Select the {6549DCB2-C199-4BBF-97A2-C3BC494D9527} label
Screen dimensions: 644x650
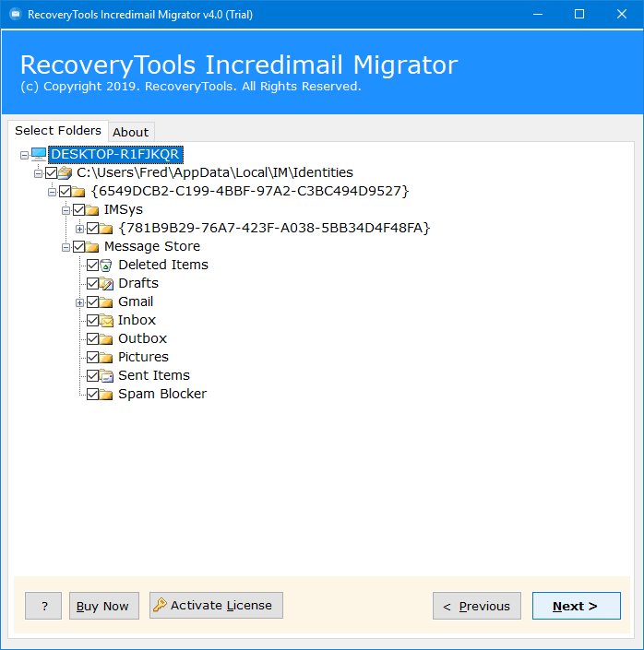pyautogui.click(x=250, y=191)
